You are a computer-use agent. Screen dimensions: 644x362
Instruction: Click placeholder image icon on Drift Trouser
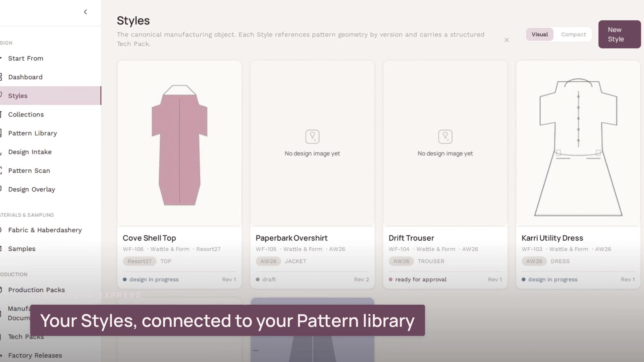[445, 137]
